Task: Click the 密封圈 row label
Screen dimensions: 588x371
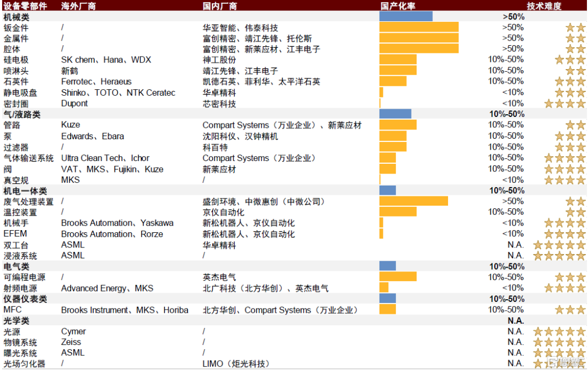Action: [16, 104]
